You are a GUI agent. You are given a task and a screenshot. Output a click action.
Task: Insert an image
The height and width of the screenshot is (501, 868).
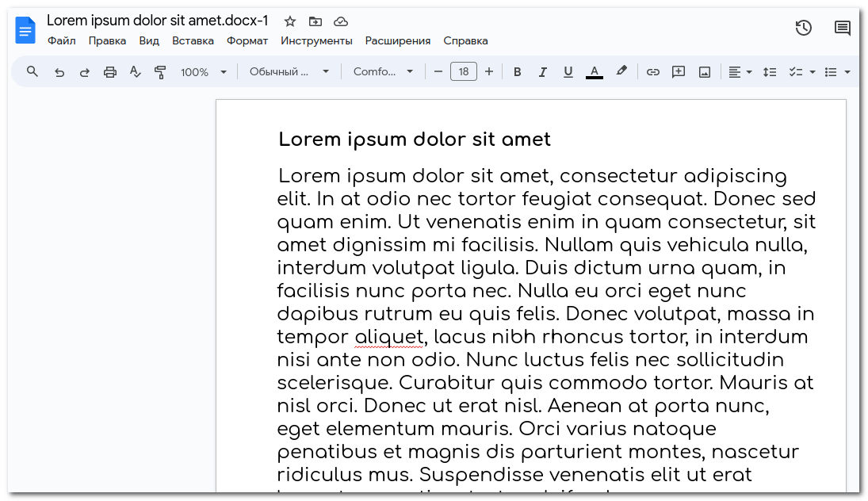click(704, 72)
